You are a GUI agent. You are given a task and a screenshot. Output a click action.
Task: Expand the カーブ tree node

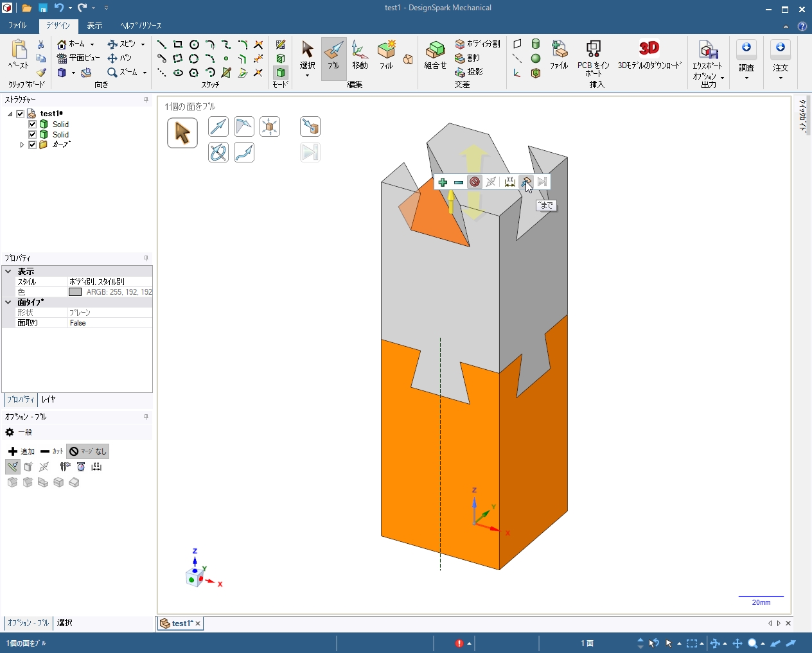[22, 144]
